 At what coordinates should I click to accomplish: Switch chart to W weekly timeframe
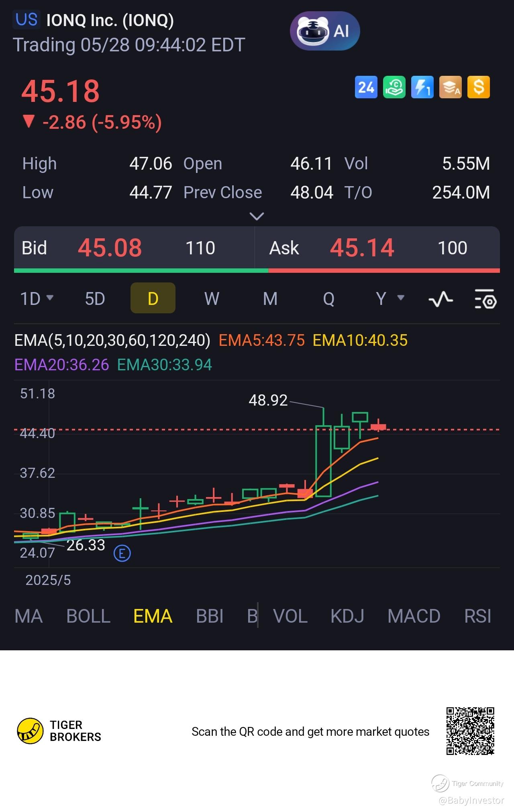[x=212, y=299]
